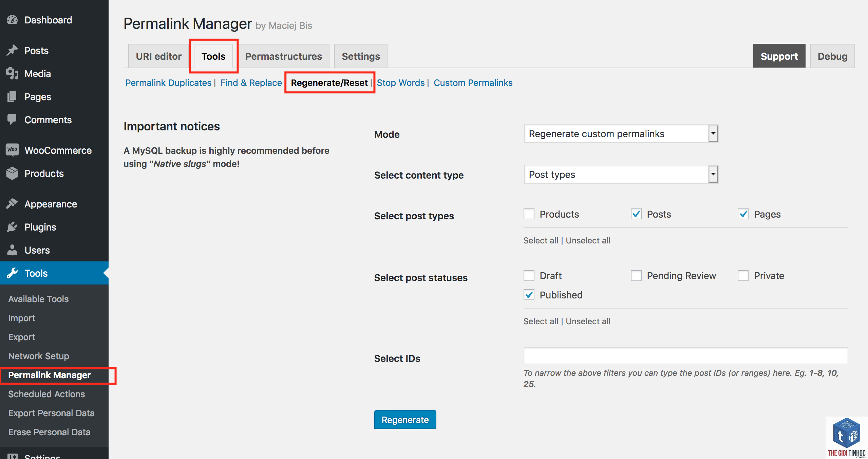Open the Custom Permalinks section
Viewport: 868px width, 459px height.
coord(473,83)
